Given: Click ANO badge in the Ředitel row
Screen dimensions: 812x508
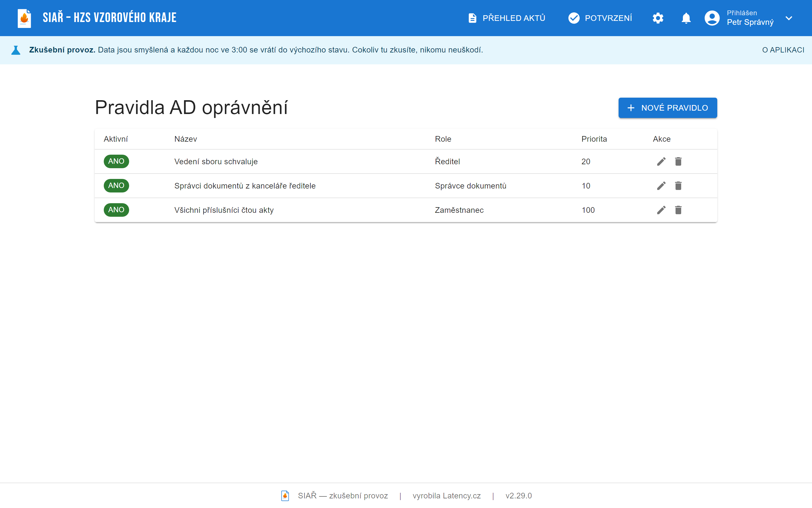Looking at the screenshot, I should [x=116, y=161].
